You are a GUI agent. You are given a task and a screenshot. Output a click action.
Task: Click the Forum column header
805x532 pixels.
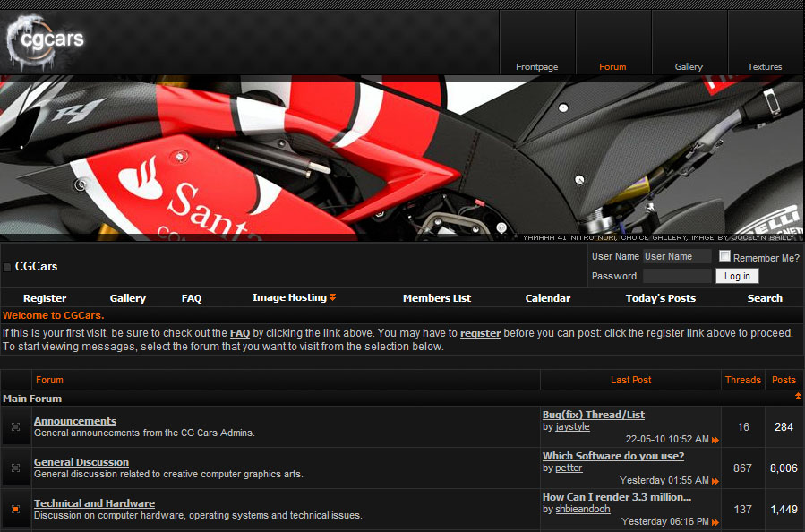[x=49, y=380]
